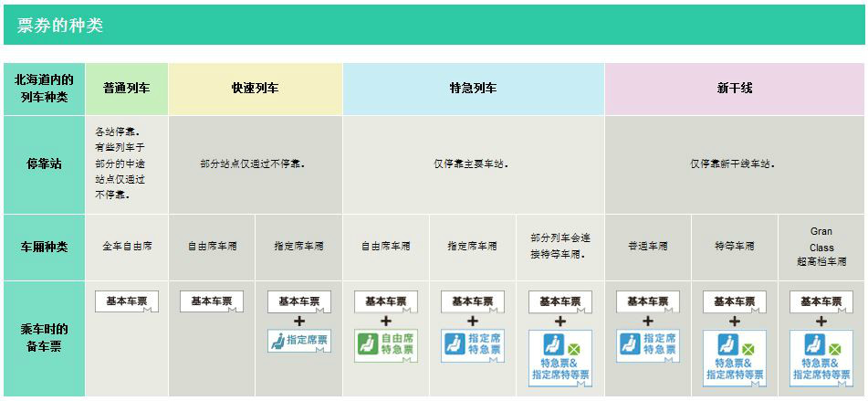
Task: Open the 快速列车 column header
Action: 255,89
